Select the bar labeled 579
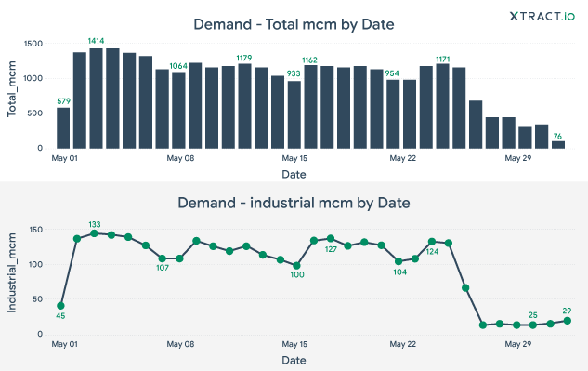588x371 pixels. [63, 128]
